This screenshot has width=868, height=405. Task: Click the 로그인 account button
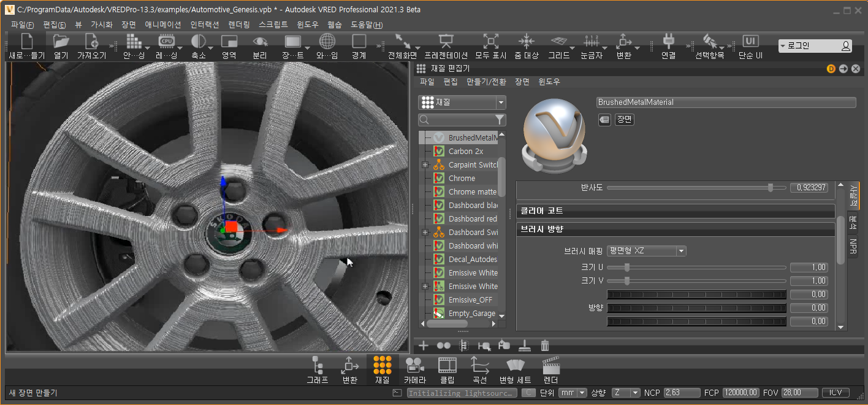815,45
